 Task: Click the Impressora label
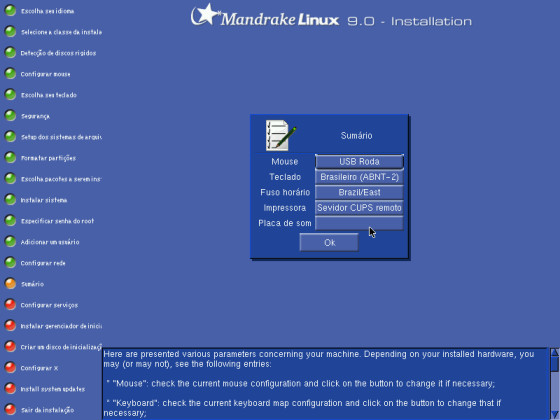(x=285, y=208)
